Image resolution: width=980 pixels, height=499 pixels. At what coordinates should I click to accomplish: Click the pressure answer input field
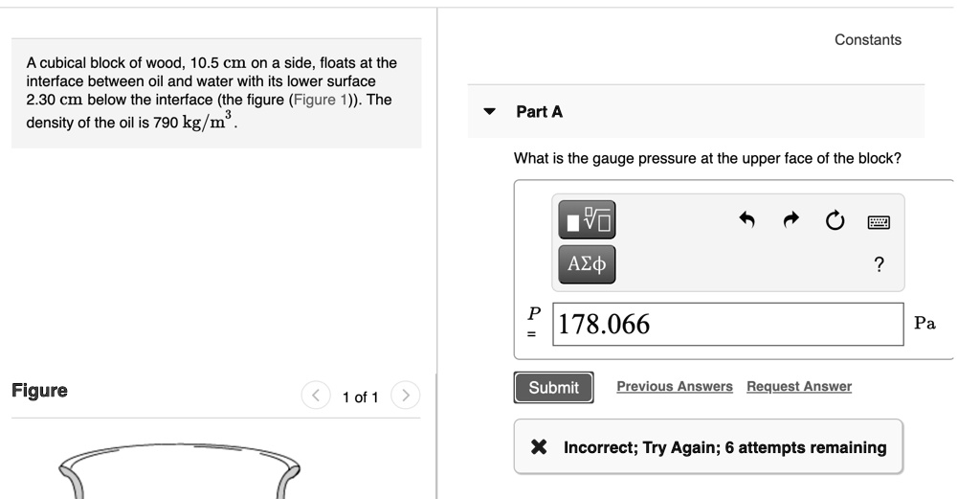point(727,325)
